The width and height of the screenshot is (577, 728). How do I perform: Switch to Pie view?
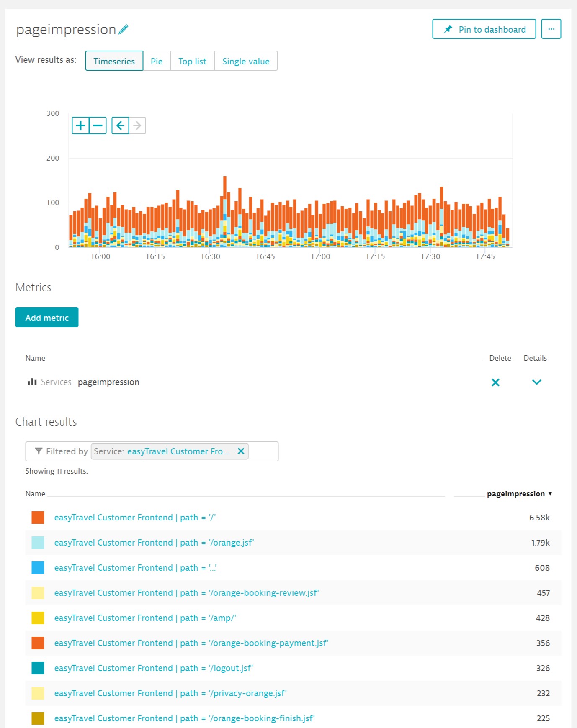[157, 61]
